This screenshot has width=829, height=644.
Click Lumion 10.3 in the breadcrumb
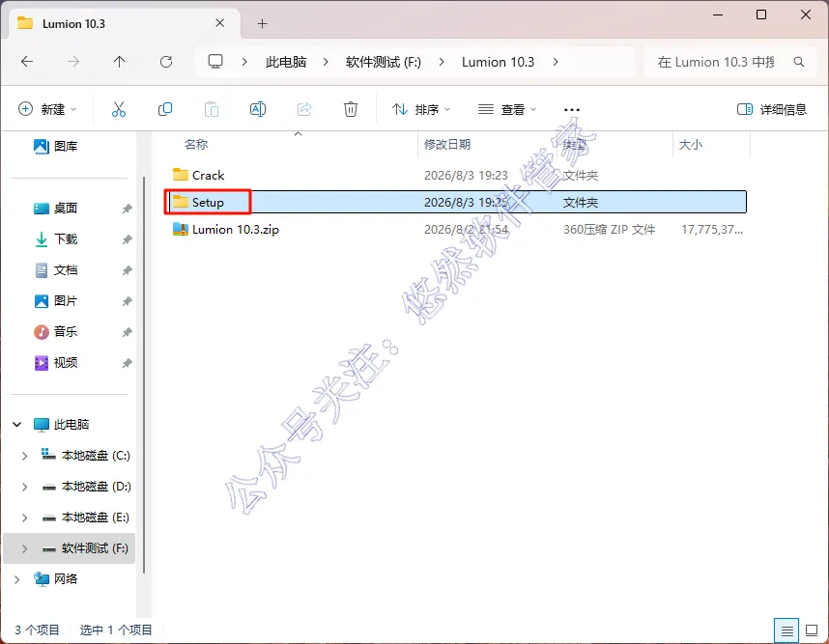(x=498, y=62)
